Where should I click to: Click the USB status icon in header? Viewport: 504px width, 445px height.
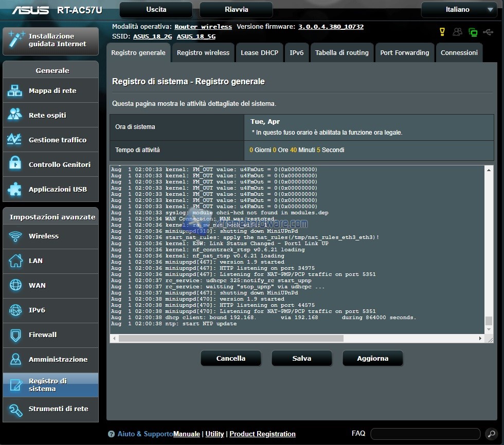(x=488, y=32)
